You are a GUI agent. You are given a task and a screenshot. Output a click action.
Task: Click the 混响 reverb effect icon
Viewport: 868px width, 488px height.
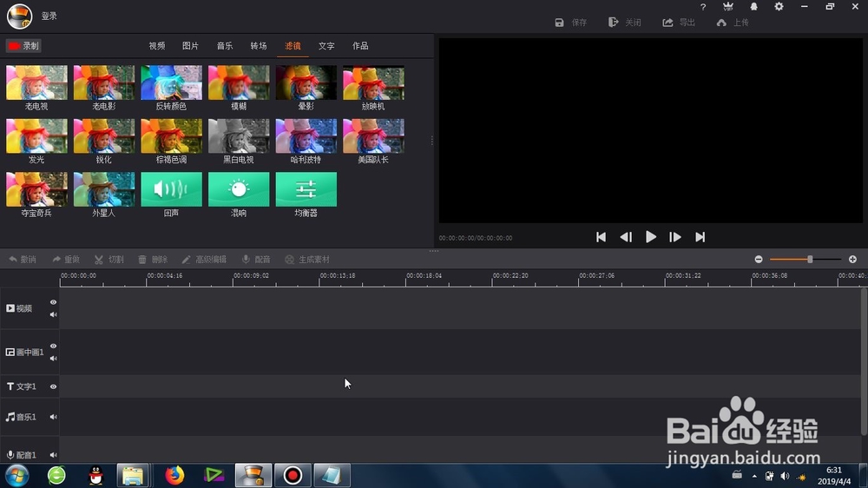tap(239, 189)
